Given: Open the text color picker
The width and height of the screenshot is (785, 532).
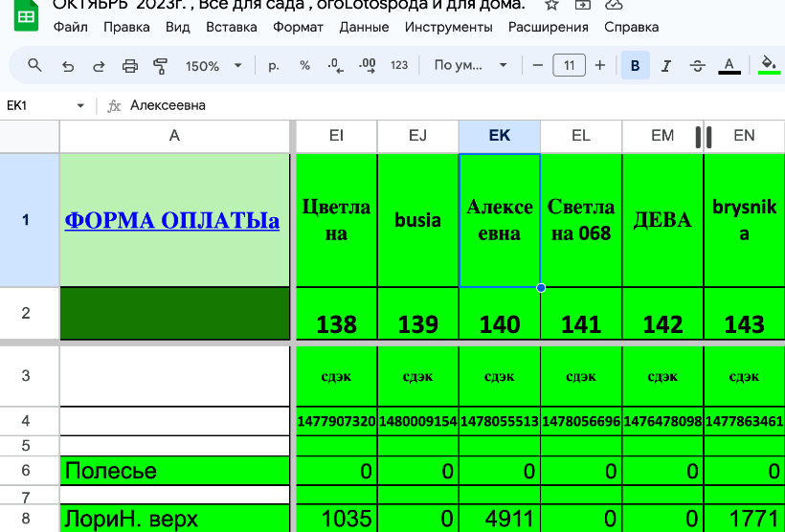Looking at the screenshot, I should click(729, 66).
